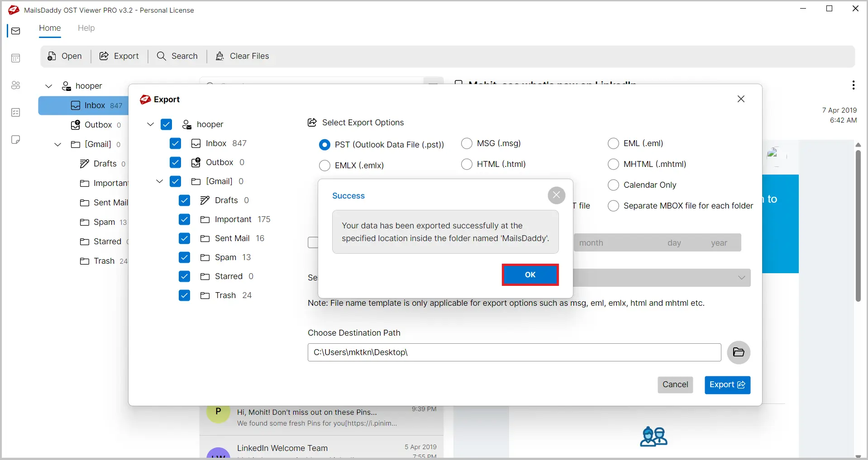This screenshot has height=460, width=868.
Task: Click the Clear Files toolbar button
Action: click(x=242, y=56)
